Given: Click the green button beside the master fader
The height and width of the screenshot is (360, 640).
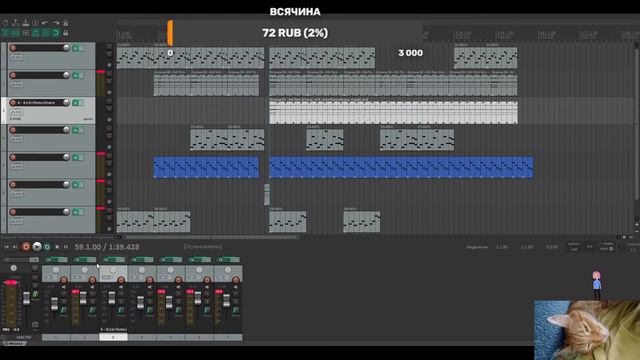Looking at the screenshot, I should pos(36,294).
